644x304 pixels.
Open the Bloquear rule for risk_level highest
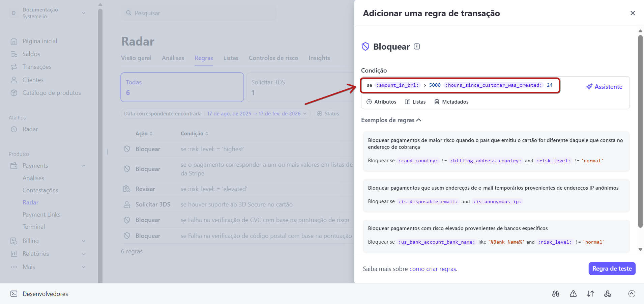coord(238,149)
